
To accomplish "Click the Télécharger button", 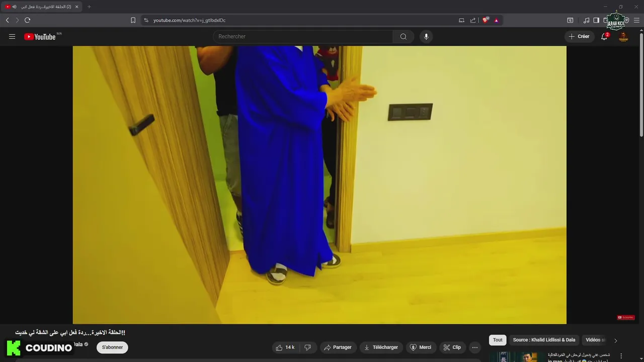I will tap(381, 347).
